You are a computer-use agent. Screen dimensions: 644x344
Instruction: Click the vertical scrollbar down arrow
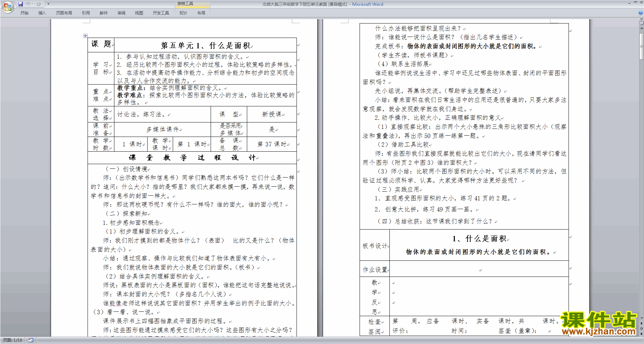click(x=641, y=318)
